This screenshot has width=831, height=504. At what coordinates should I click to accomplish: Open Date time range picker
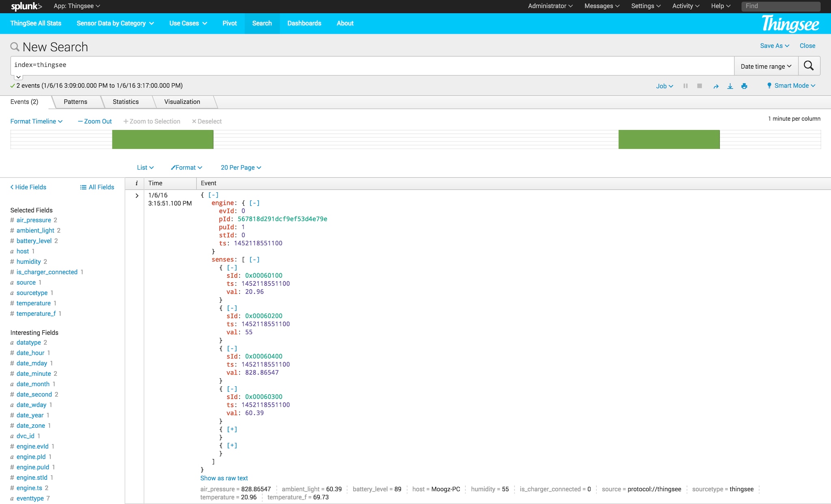pyautogui.click(x=766, y=66)
